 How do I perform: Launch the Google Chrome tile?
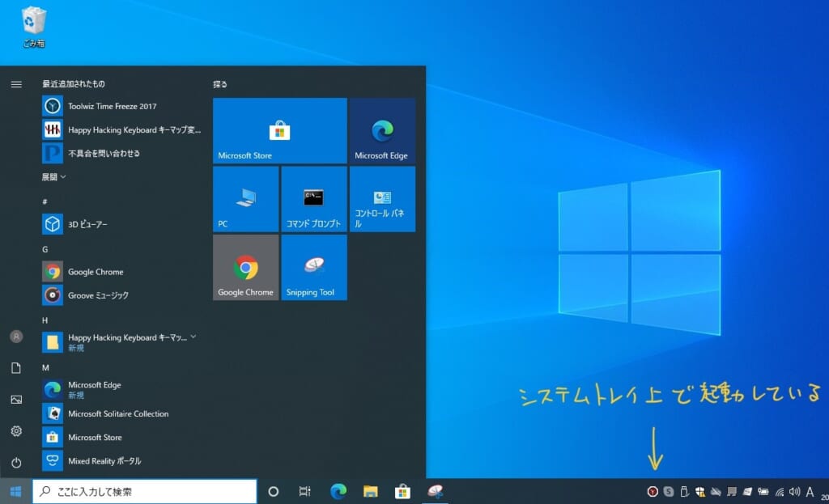click(x=246, y=267)
